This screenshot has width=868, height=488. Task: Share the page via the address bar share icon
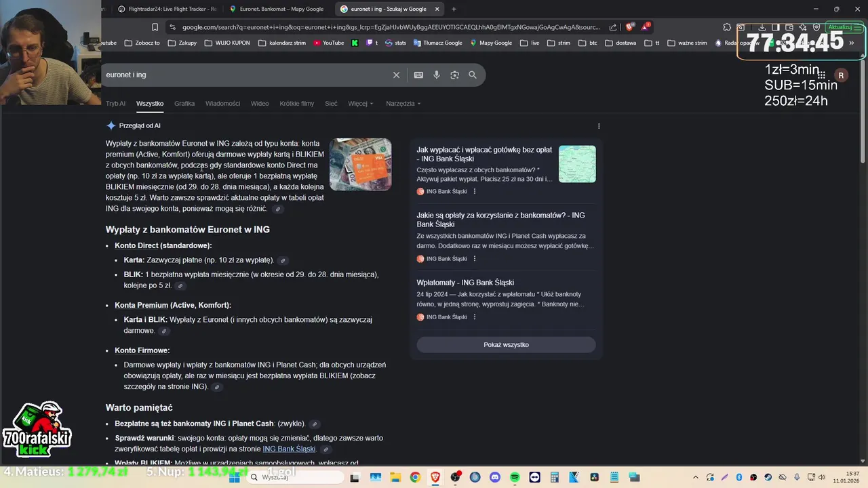pyautogui.click(x=613, y=27)
